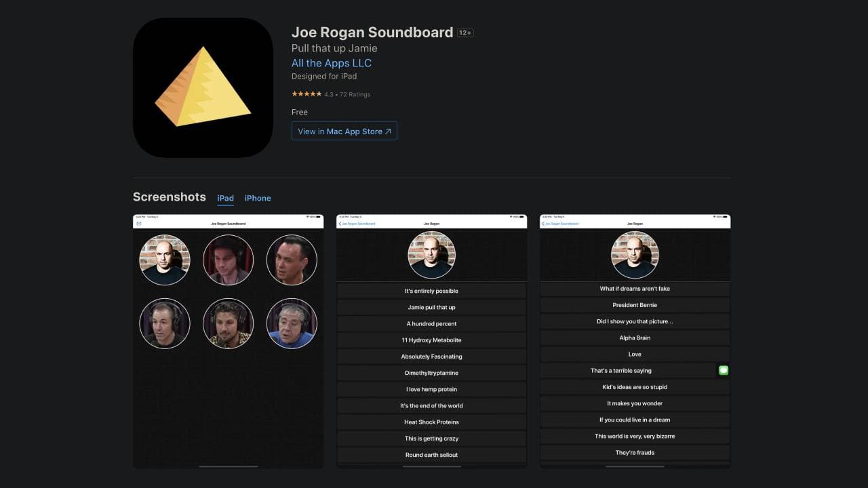Tap the "President Bernie" sound button
This screenshot has height=488, width=868.
[635, 304]
